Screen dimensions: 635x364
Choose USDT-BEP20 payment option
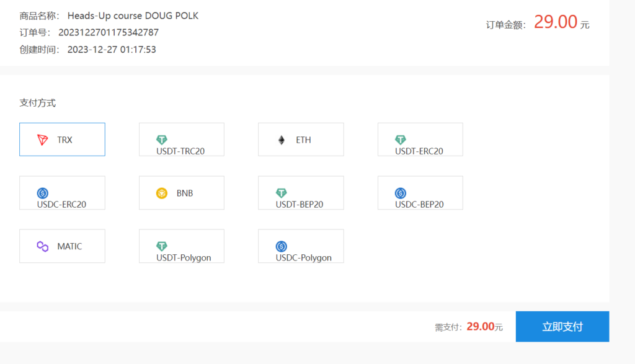[x=301, y=193]
